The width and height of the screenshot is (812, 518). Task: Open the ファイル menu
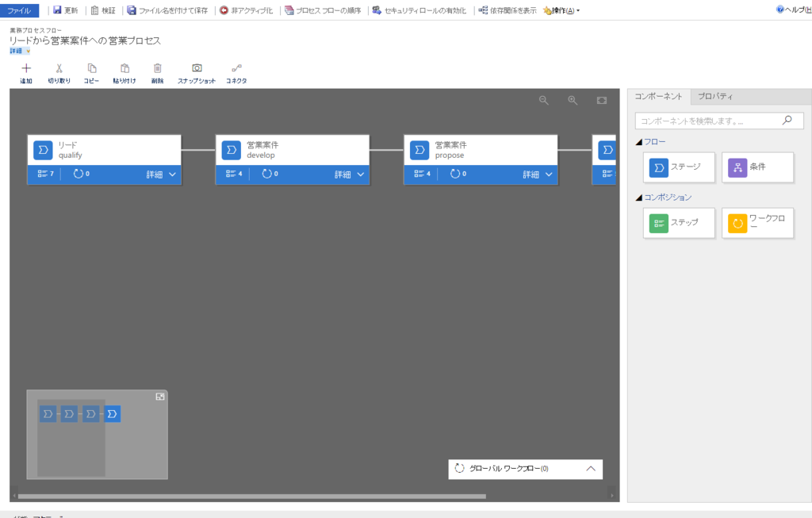(19, 10)
